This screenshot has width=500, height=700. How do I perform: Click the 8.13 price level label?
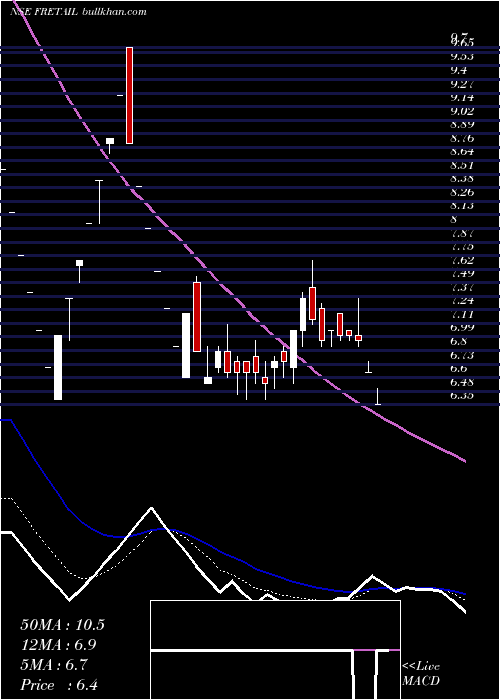click(x=462, y=206)
